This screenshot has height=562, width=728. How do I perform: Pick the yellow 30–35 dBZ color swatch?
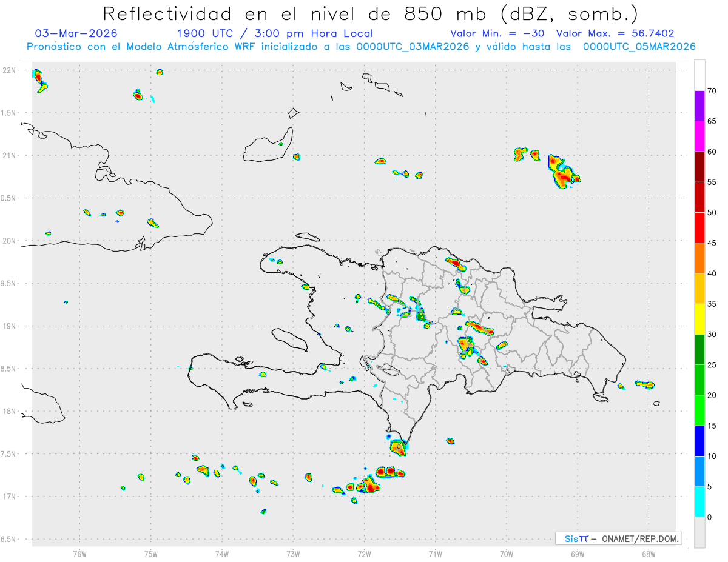point(699,319)
